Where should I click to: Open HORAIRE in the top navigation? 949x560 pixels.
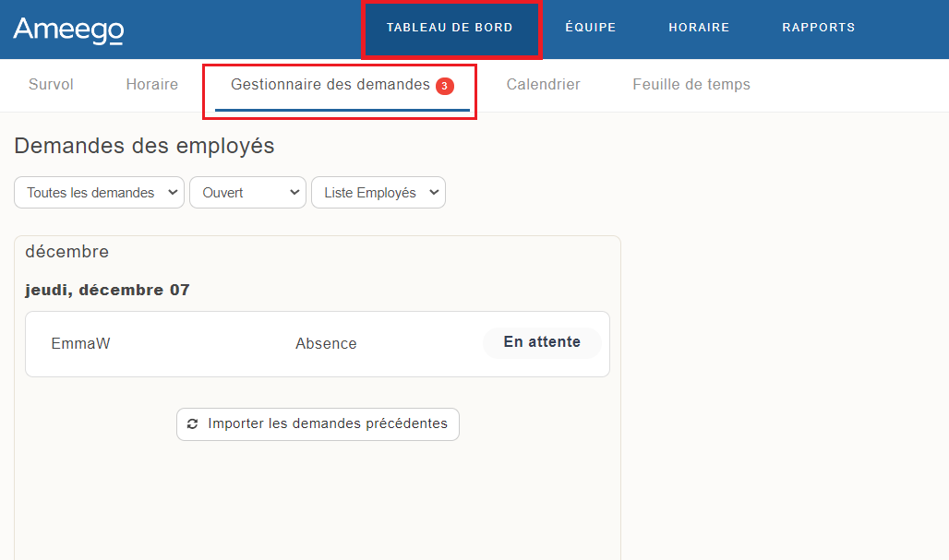(699, 28)
